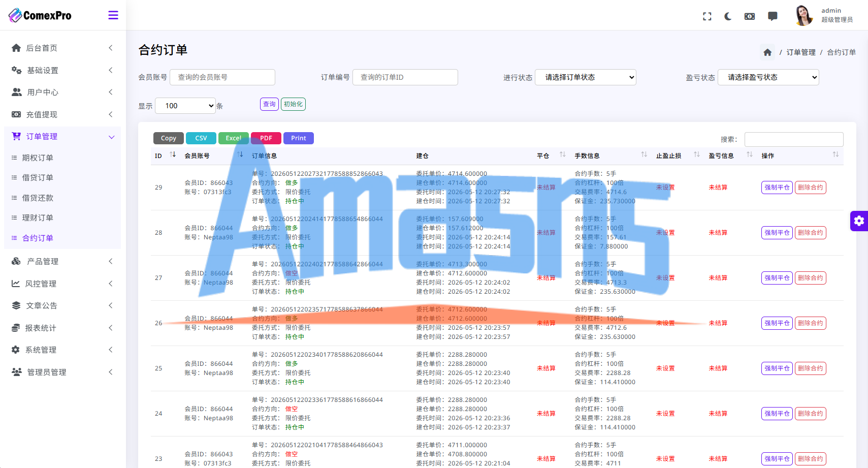
Task: Expand 产品管理 chevron arrow
Action: tap(111, 261)
